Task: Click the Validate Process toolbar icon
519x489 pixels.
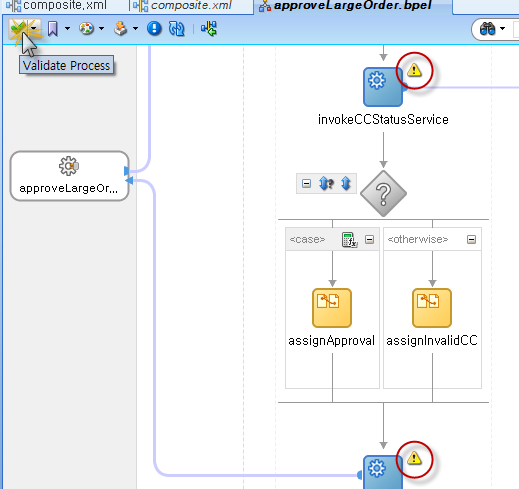Action: click(18, 29)
